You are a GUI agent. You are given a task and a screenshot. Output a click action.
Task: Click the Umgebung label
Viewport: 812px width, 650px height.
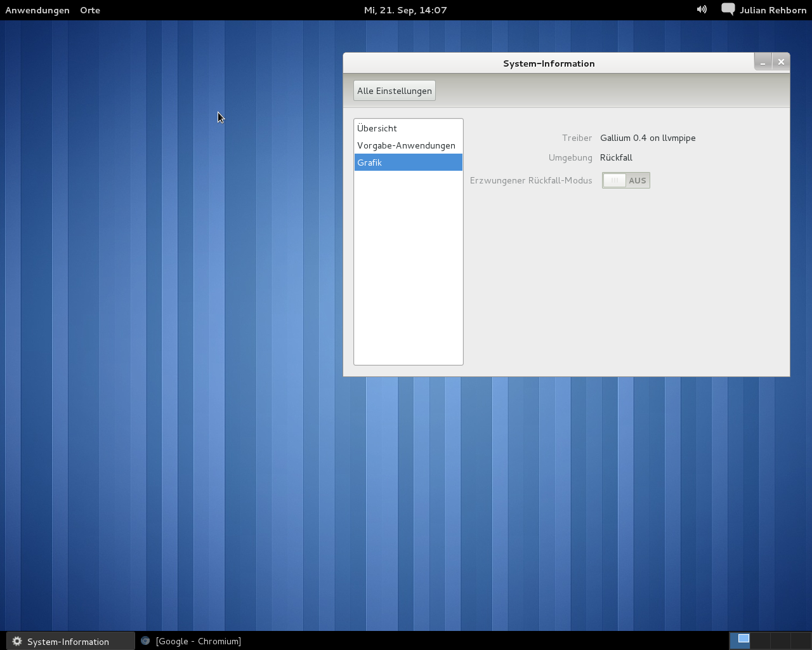coord(570,157)
